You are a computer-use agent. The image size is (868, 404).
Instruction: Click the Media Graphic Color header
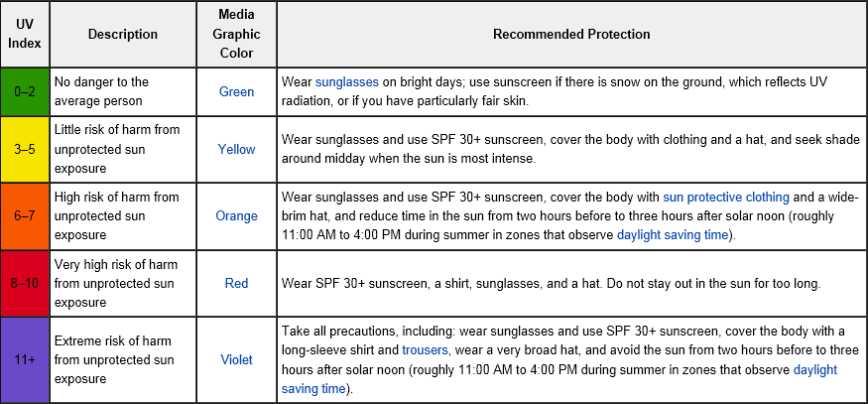click(x=236, y=34)
